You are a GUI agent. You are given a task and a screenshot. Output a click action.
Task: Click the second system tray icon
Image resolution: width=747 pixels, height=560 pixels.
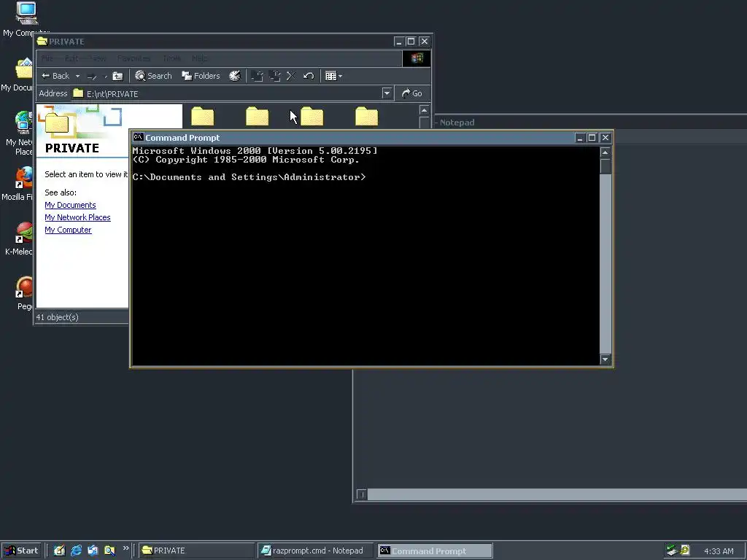(685, 551)
